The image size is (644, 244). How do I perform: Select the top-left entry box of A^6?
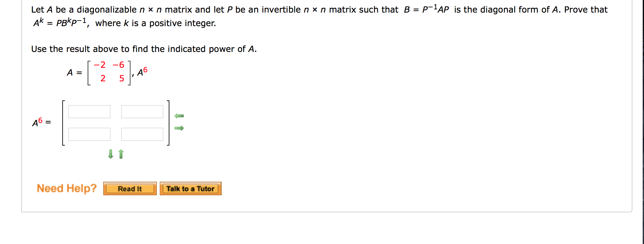[x=89, y=111]
